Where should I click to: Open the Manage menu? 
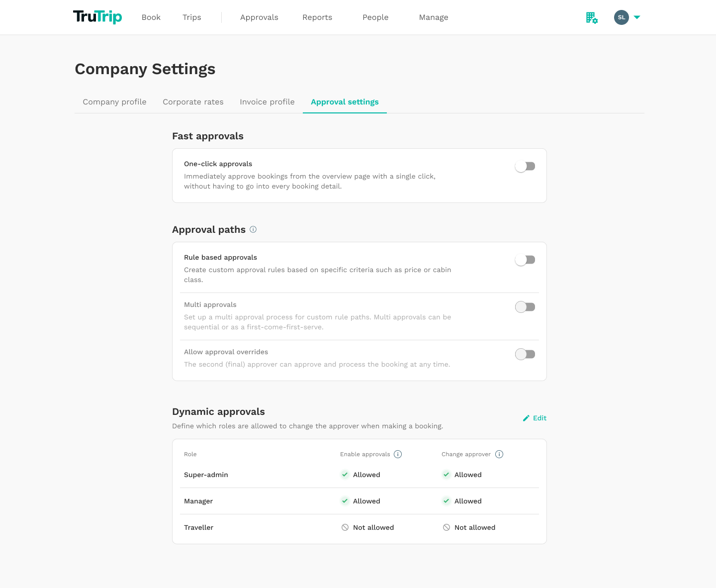pyautogui.click(x=434, y=17)
